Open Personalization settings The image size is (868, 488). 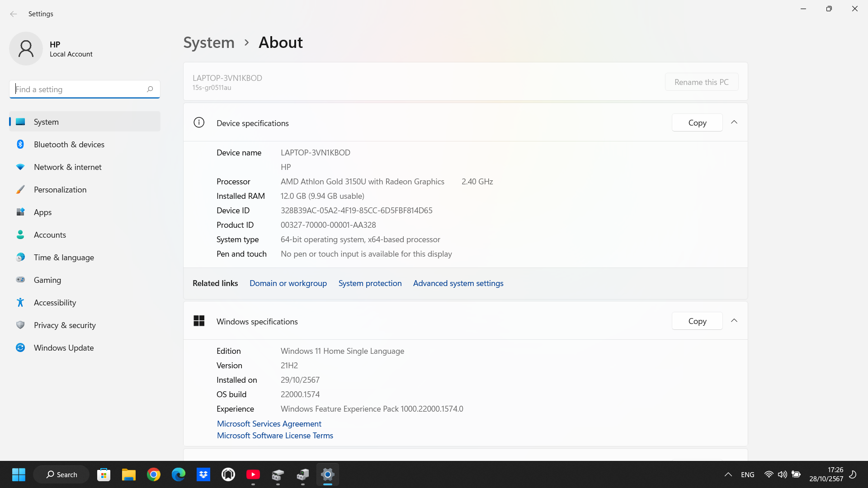pos(85,189)
